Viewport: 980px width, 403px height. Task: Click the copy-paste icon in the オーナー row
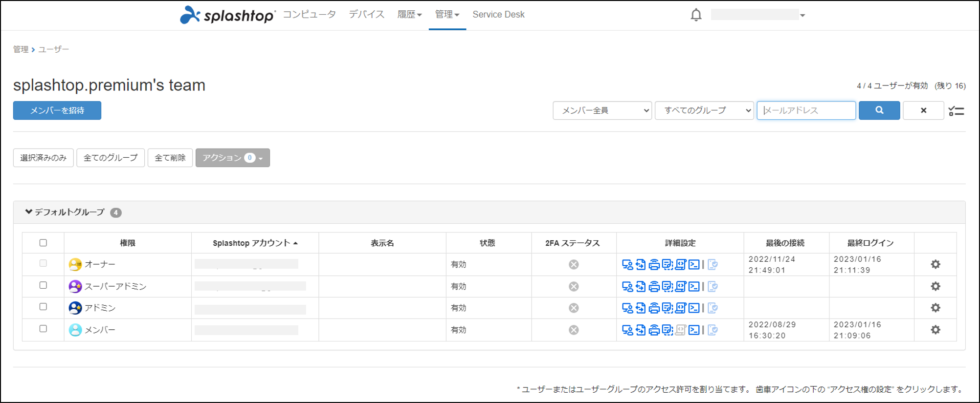point(668,265)
